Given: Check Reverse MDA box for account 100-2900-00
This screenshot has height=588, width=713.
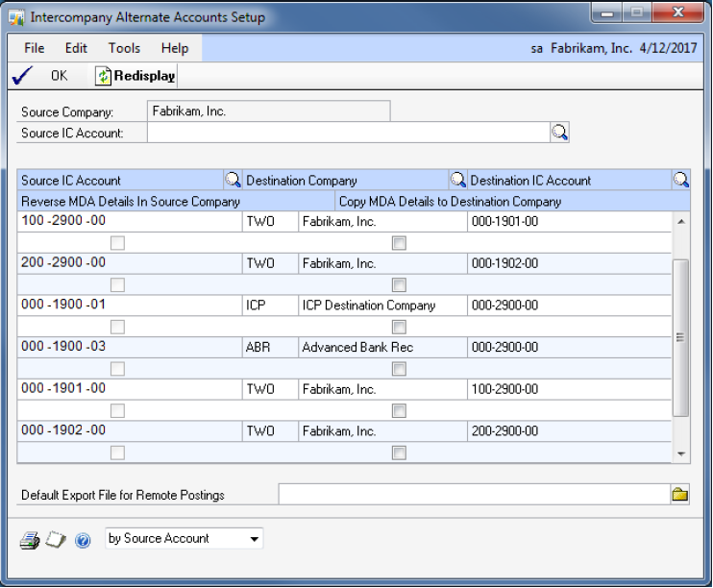Looking at the screenshot, I should click(117, 243).
